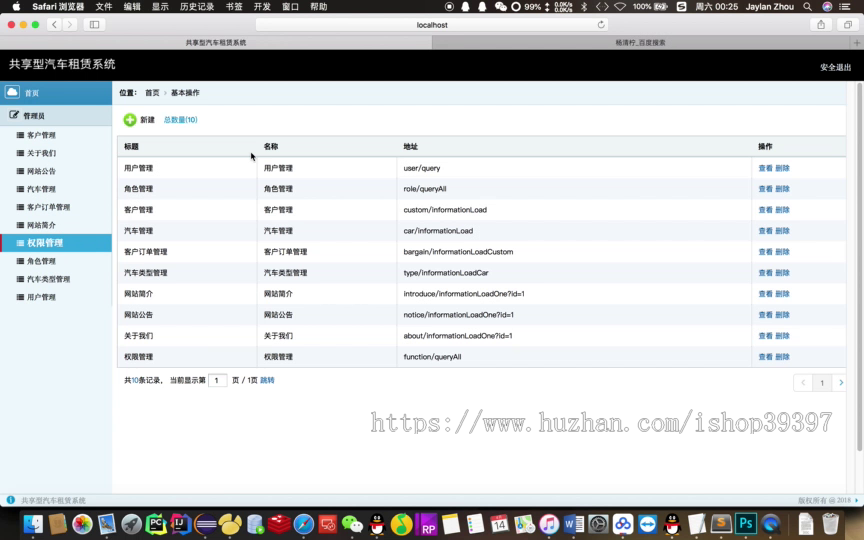
Task: Go to the next page arrow
Action: [x=840, y=382]
